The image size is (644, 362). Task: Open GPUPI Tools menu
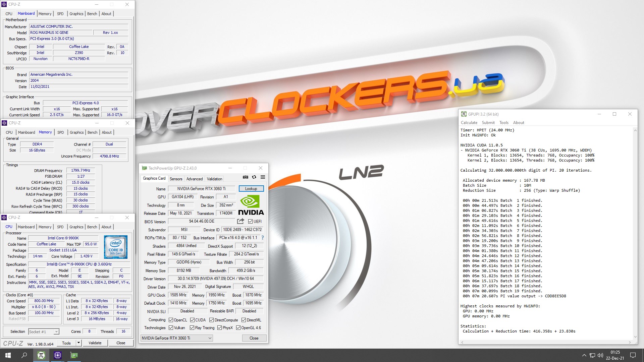504,123
